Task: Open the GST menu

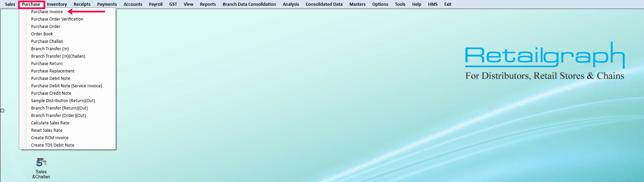Action: click(x=173, y=4)
